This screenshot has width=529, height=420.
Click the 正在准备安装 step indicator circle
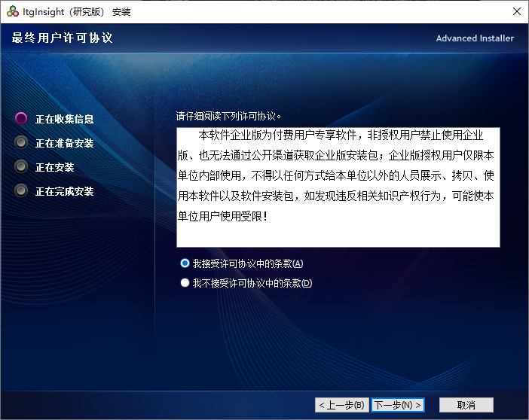point(21,142)
